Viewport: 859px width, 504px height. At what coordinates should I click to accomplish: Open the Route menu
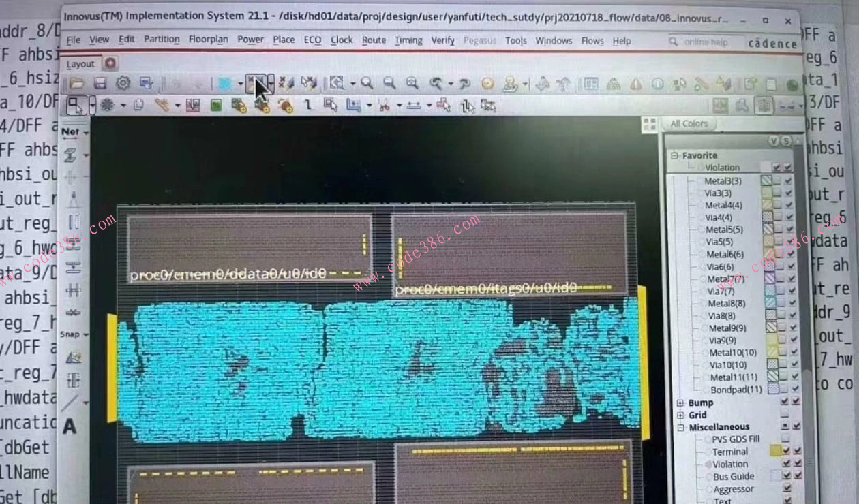pyautogui.click(x=374, y=40)
